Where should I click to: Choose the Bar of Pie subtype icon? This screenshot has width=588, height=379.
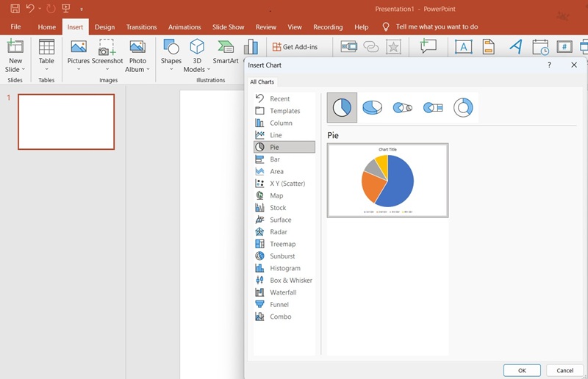[x=433, y=107]
